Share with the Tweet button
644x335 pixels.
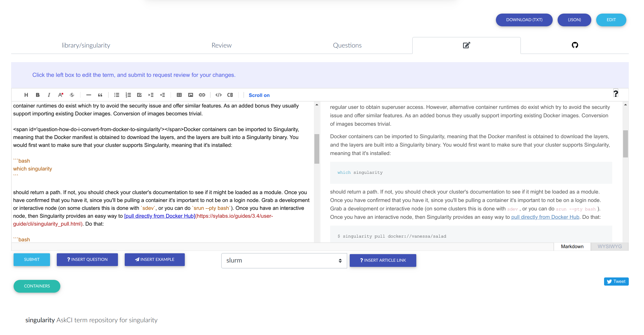click(x=616, y=282)
